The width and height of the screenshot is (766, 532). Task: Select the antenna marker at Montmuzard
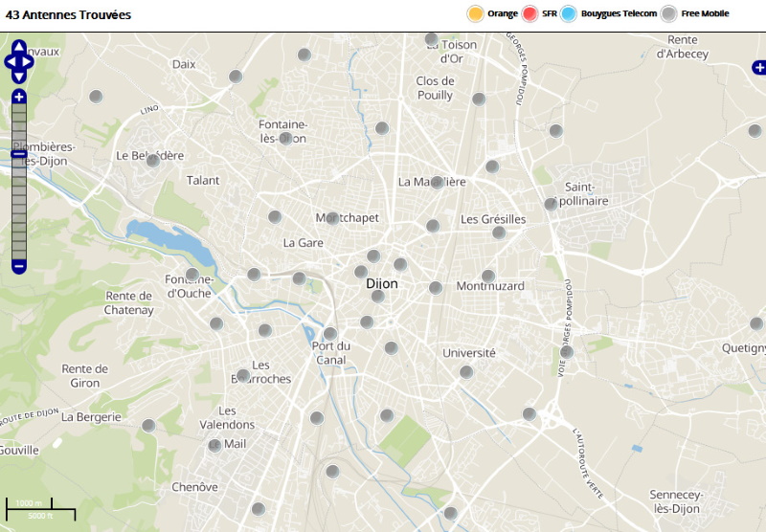coord(488,277)
